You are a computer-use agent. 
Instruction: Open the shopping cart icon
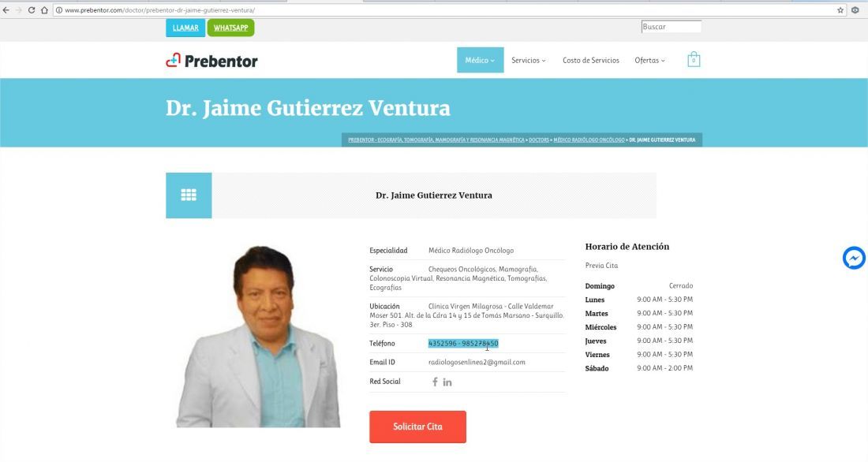pyautogui.click(x=693, y=60)
